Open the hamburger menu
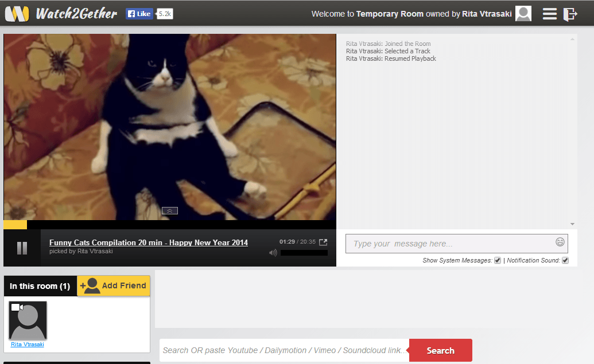 549,14
